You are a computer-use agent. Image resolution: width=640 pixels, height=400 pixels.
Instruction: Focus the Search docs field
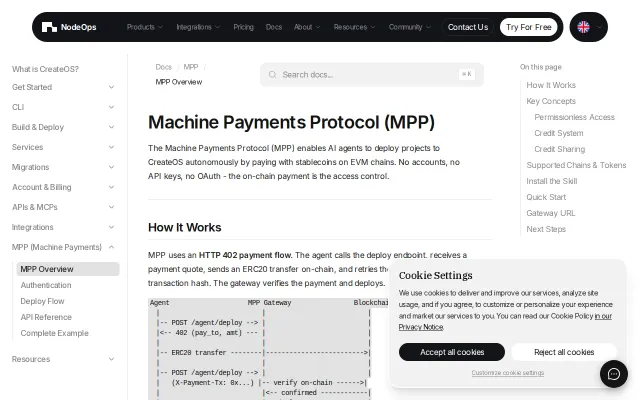(x=372, y=75)
